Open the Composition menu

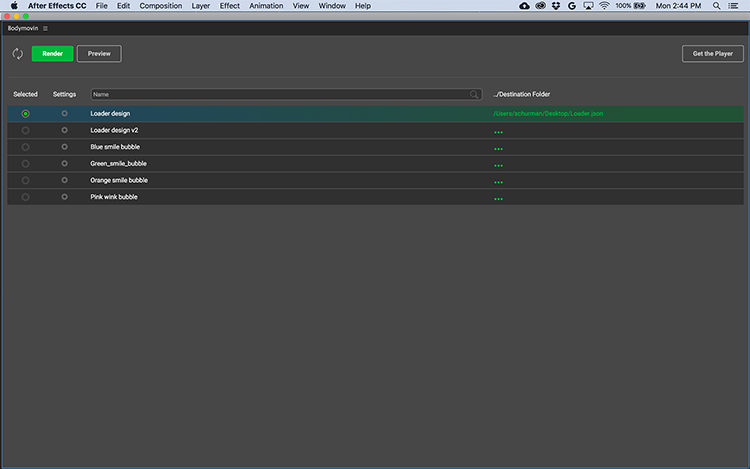point(161,6)
